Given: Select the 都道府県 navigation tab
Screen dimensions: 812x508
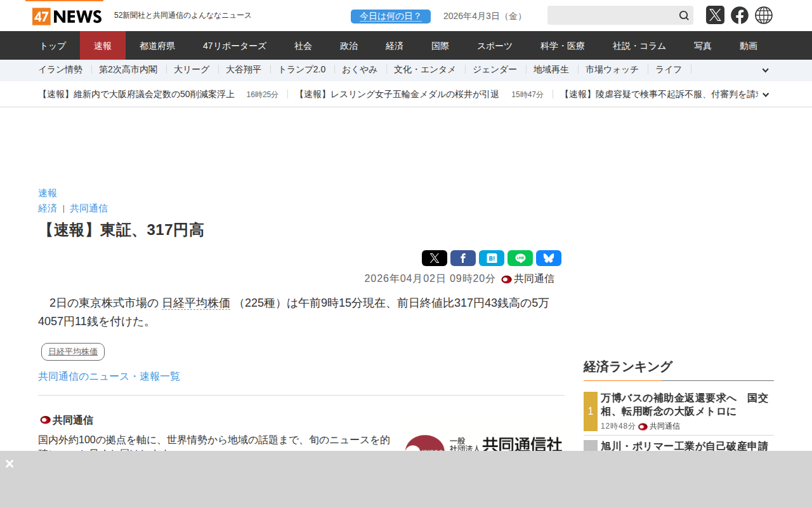Looking at the screenshot, I should (x=157, y=46).
